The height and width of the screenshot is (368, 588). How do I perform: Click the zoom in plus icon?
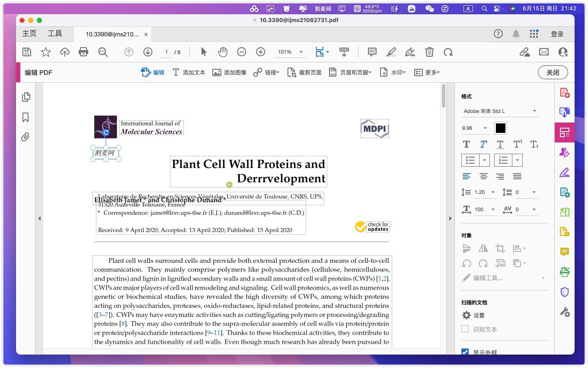pos(260,52)
